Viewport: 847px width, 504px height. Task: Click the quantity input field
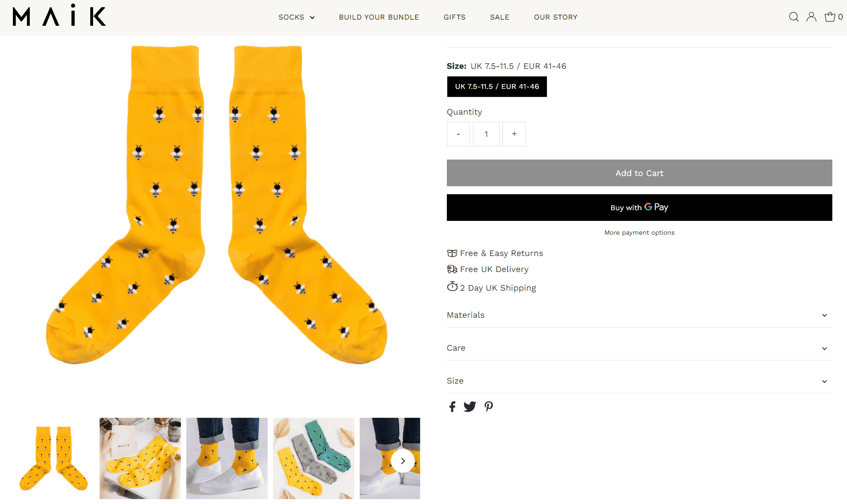pos(486,134)
